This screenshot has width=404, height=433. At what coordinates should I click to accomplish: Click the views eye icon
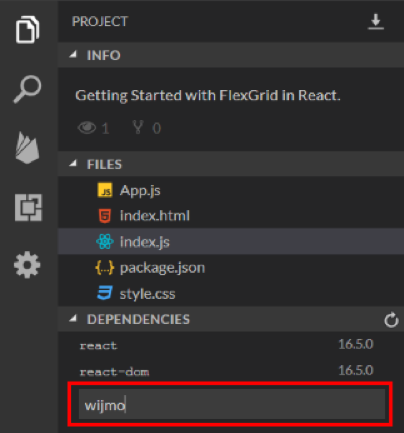click(x=87, y=128)
